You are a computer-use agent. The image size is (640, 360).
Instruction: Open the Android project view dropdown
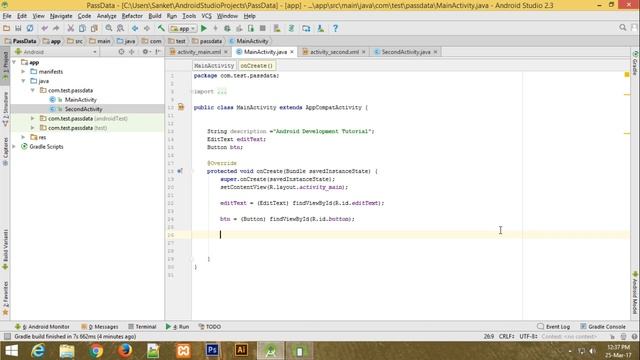pyautogui.click(x=56, y=52)
